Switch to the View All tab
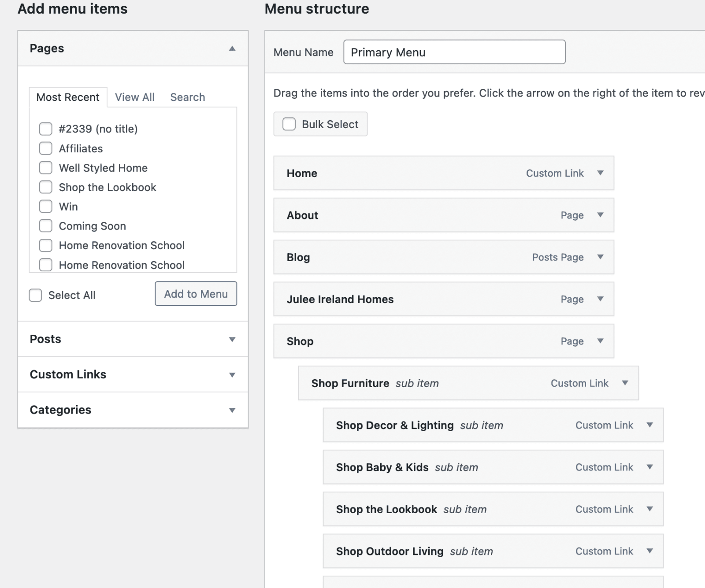This screenshot has height=588, width=705. [135, 97]
